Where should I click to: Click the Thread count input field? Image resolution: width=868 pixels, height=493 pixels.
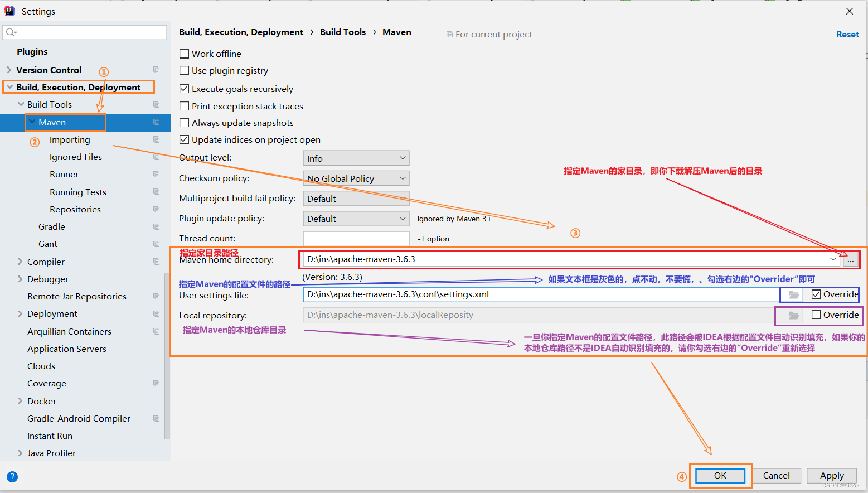[356, 239]
